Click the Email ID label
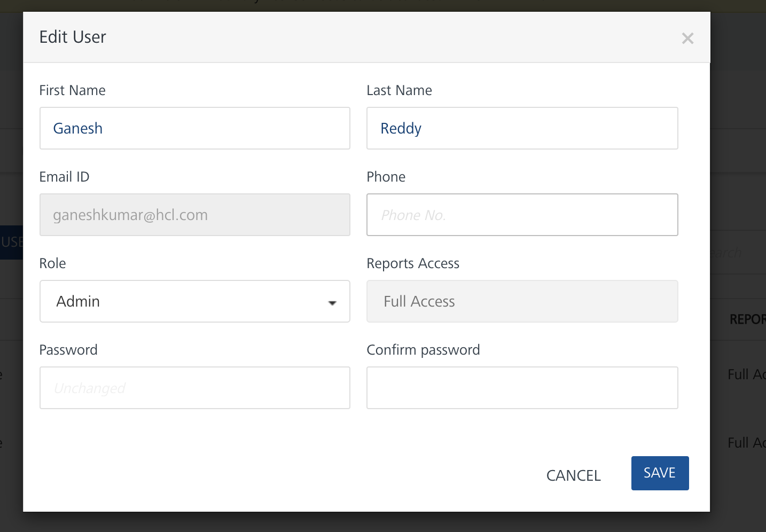The width and height of the screenshot is (766, 532). point(64,177)
